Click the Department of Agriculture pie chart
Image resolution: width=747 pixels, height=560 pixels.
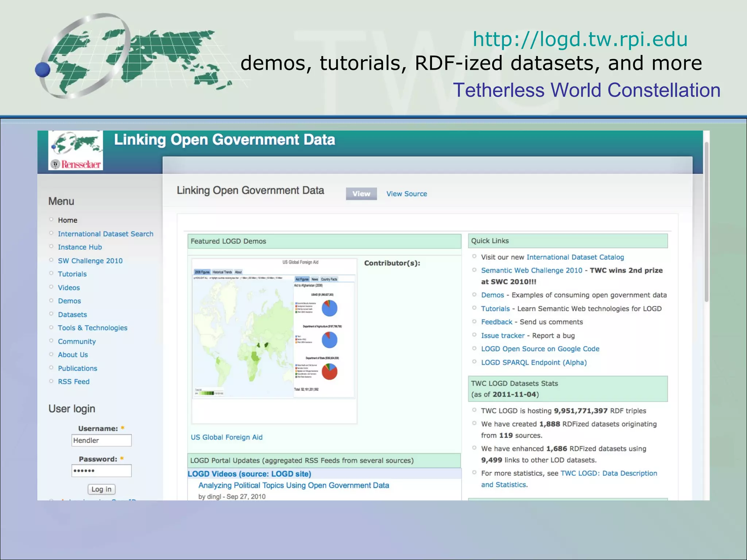click(x=329, y=340)
